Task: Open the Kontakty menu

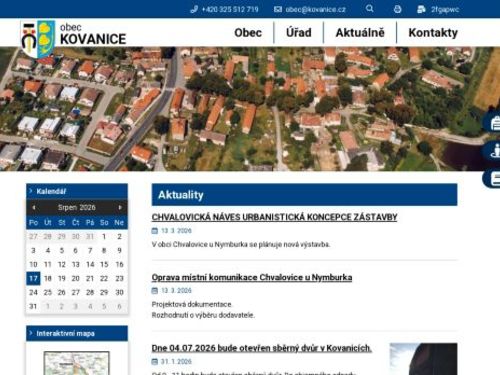Action: pyautogui.click(x=433, y=33)
